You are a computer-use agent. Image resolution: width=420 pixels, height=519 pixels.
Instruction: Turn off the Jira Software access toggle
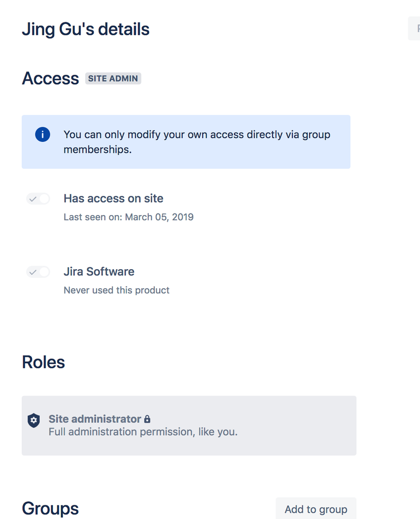pos(37,272)
